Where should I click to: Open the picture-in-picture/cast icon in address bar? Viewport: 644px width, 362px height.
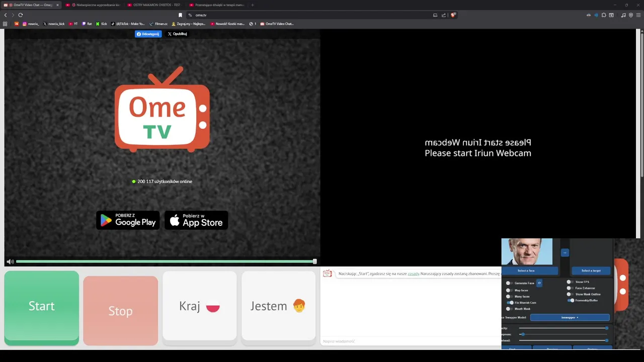[435, 15]
